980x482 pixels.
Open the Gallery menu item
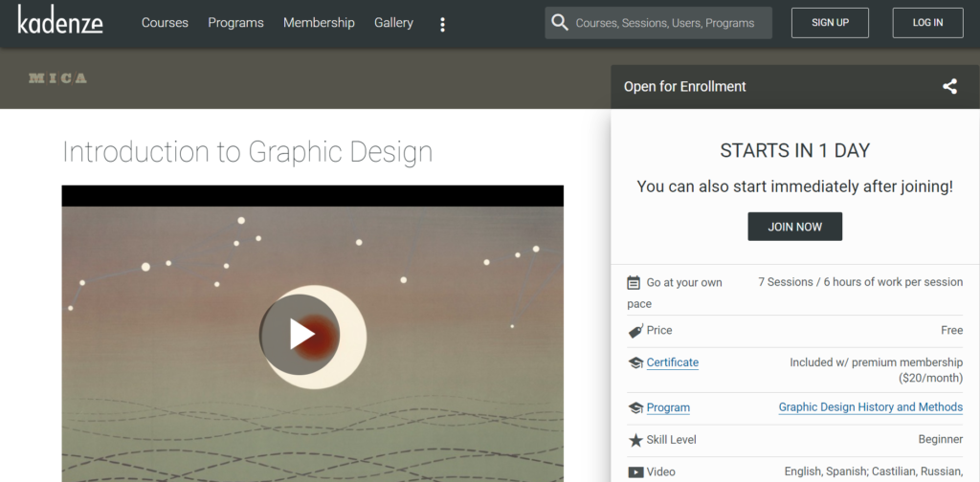tap(393, 23)
